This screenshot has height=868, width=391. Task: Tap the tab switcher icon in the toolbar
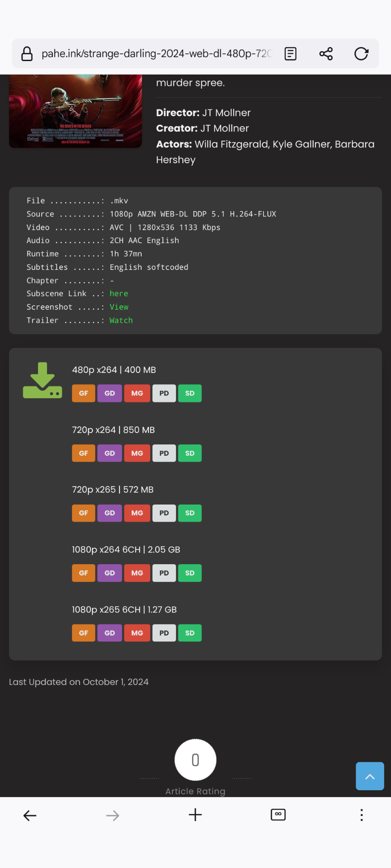point(278,815)
